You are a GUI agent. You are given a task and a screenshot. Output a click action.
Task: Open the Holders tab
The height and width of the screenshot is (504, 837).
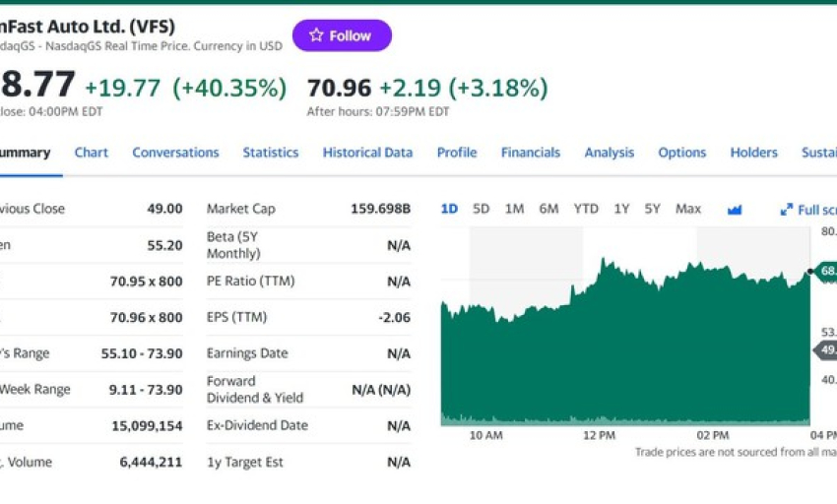tap(753, 153)
